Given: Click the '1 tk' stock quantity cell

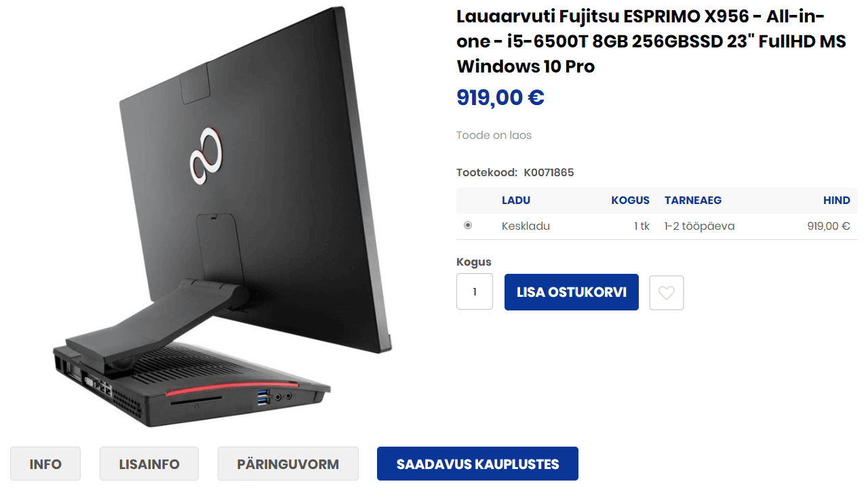Looking at the screenshot, I should (x=642, y=226).
